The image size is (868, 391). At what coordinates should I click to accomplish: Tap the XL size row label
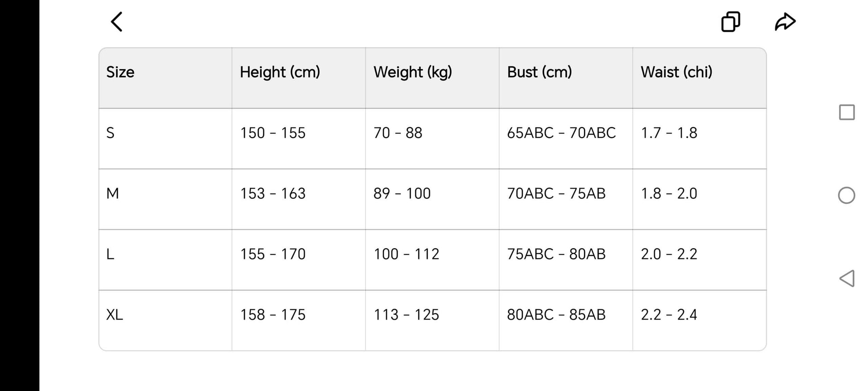[114, 315]
